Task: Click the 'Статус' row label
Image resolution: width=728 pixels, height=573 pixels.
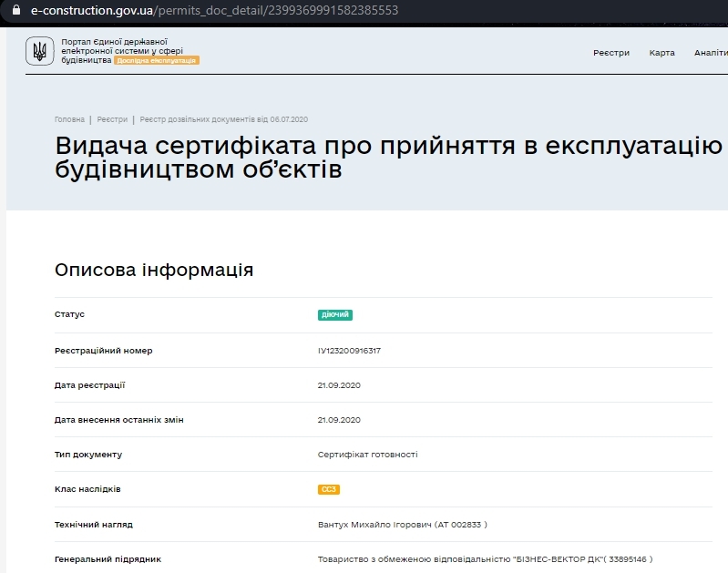Action: (69, 314)
